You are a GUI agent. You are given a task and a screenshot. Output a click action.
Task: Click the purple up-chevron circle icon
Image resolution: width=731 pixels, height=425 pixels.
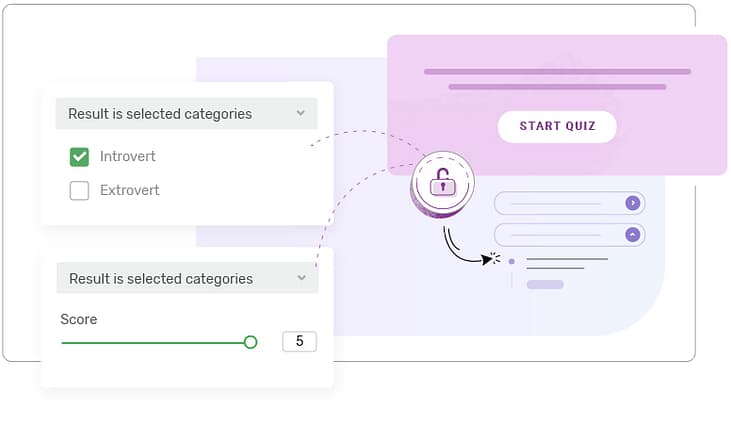631,235
